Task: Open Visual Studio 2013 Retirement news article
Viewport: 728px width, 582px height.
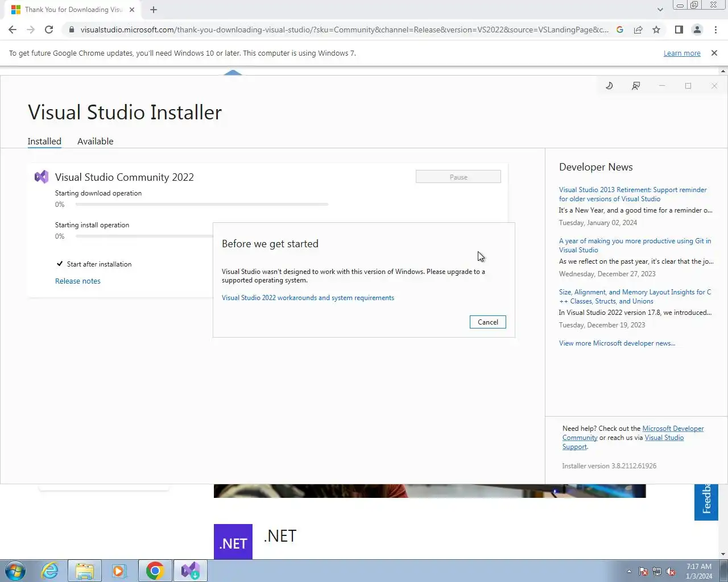Action: pos(633,194)
